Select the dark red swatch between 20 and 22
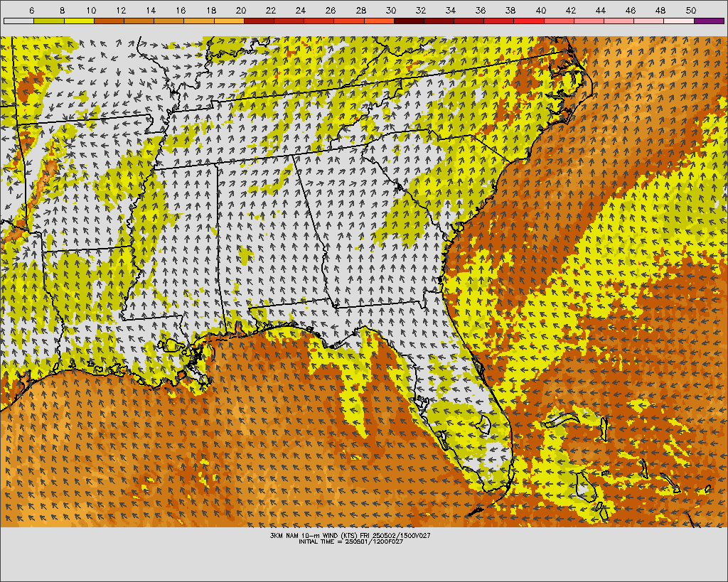728x582 pixels. pos(259,21)
